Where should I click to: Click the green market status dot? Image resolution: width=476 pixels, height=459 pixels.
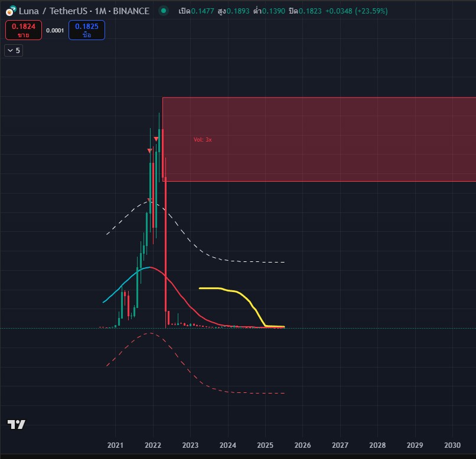[164, 11]
